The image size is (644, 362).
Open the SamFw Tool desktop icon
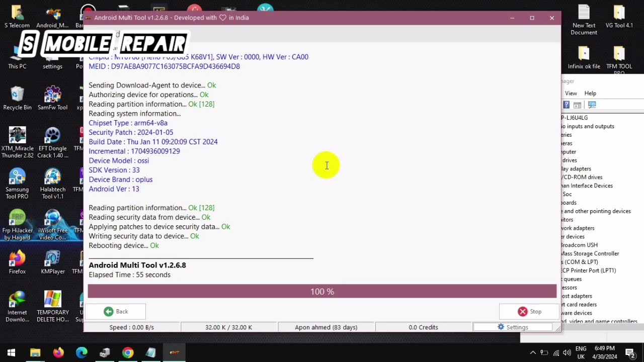(52, 98)
